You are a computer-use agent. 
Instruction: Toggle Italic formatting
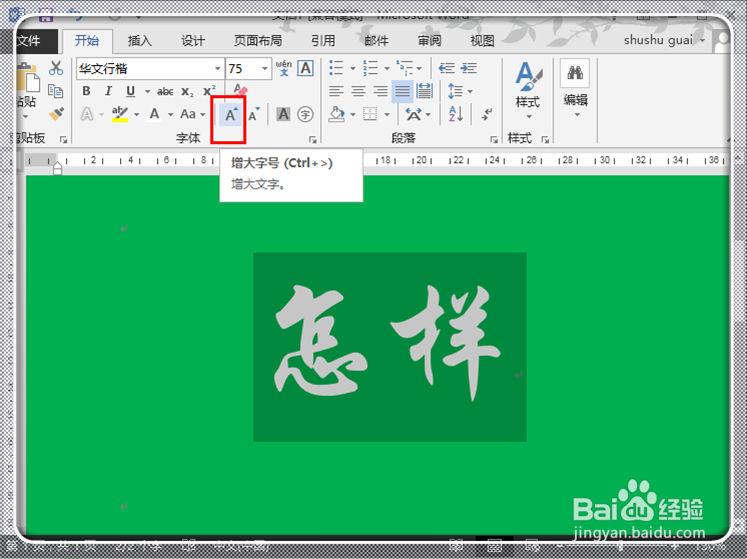pos(108,91)
